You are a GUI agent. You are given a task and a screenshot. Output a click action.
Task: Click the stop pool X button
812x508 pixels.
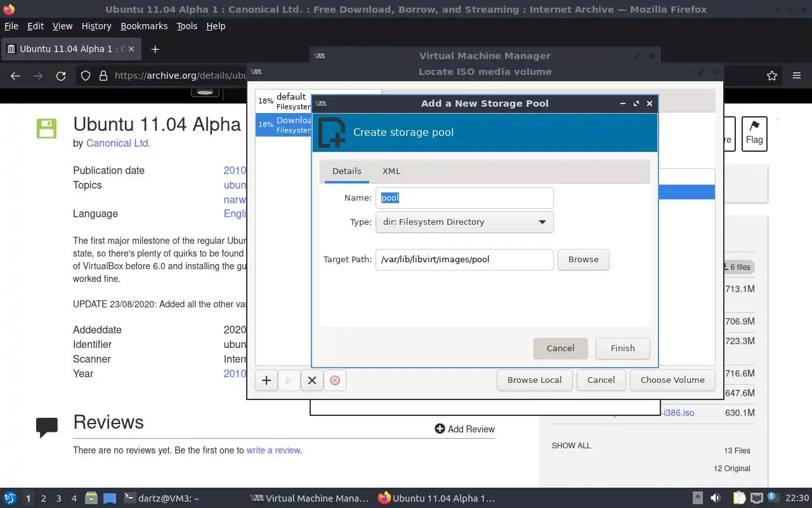pyautogui.click(x=312, y=380)
